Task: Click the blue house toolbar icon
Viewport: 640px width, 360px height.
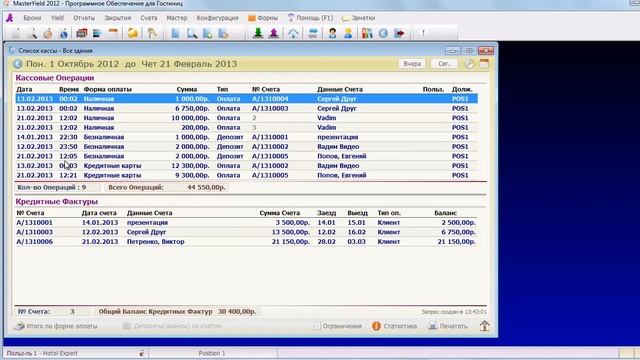Action: 293,33
